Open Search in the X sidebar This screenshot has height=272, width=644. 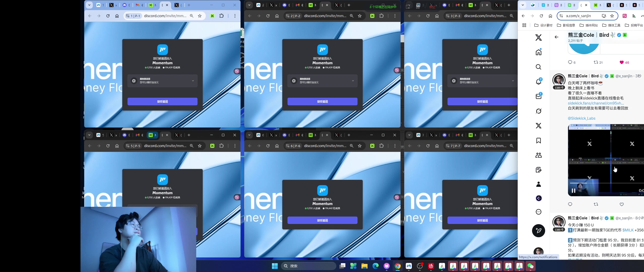click(538, 67)
